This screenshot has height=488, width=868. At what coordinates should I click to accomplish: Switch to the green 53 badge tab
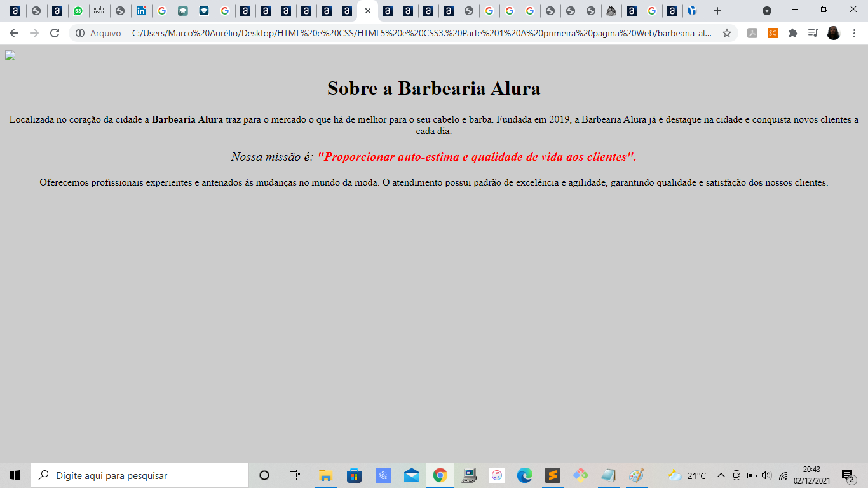point(78,11)
